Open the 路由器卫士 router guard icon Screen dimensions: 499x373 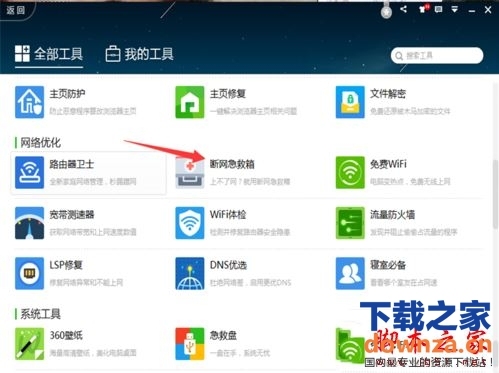pyautogui.click(x=29, y=172)
